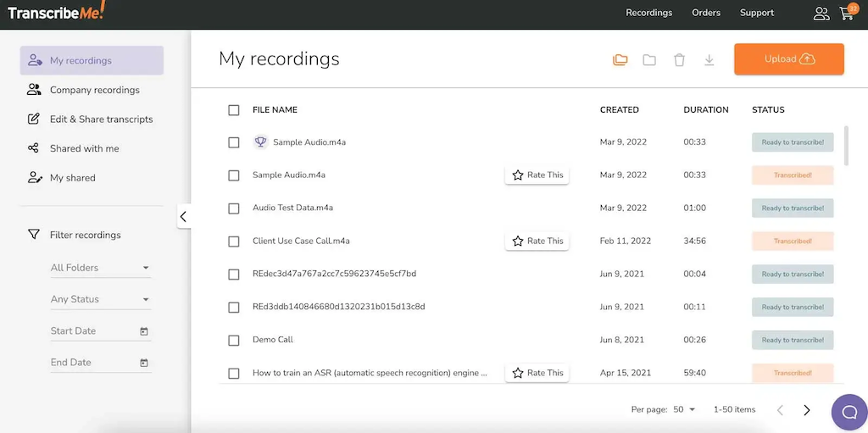Open the user accounts icon in header

[821, 14]
